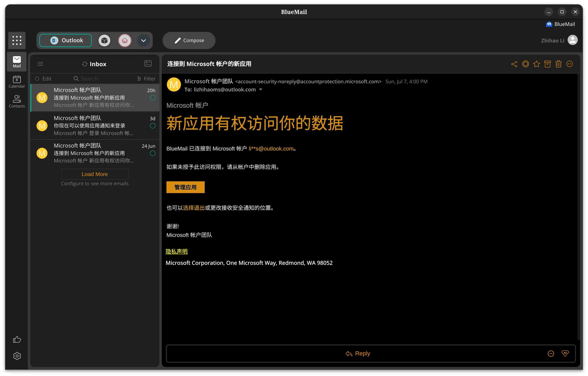Open the Filter options in inbox
588x376 pixels.
(x=146, y=79)
